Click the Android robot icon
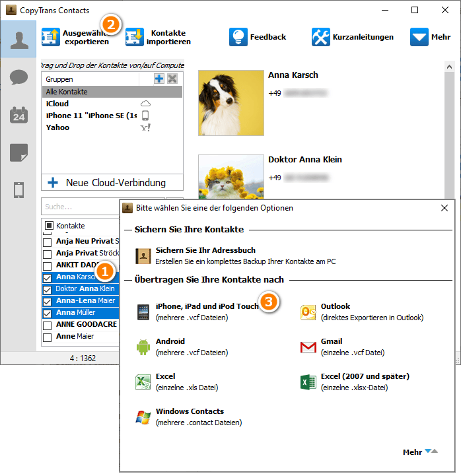This screenshot has height=476, width=461. [143, 347]
